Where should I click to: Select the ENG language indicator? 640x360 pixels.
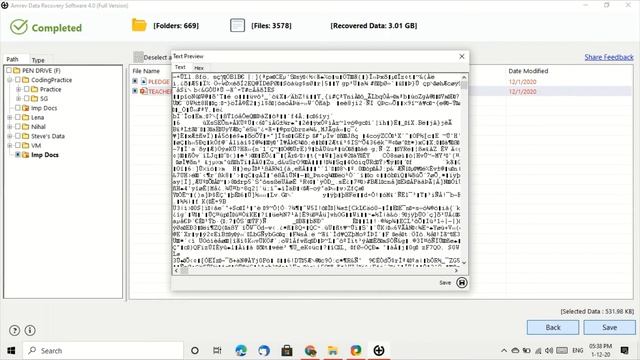click(578, 351)
